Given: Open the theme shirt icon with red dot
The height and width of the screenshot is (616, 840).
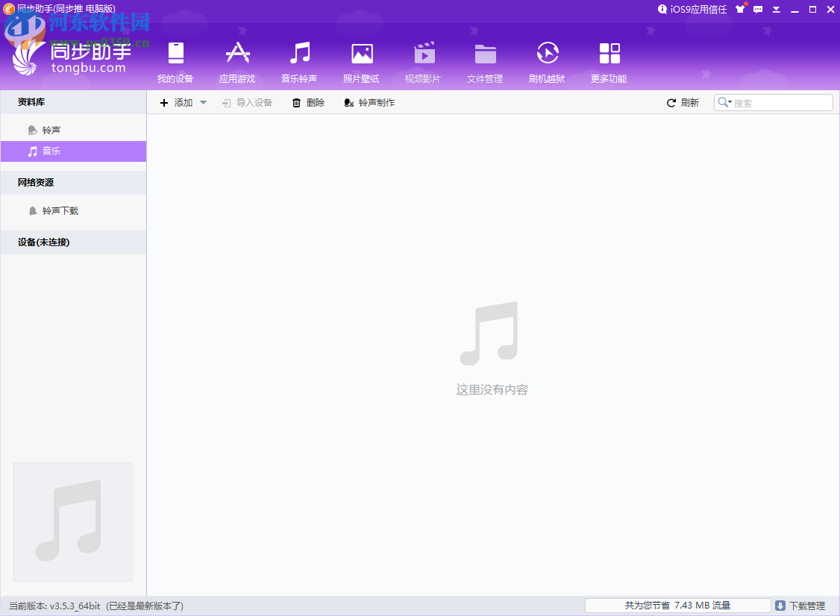Looking at the screenshot, I should point(740,10).
